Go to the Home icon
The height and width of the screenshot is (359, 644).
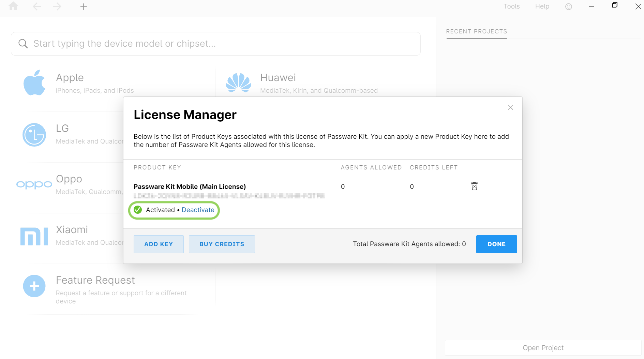pyautogui.click(x=13, y=6)
